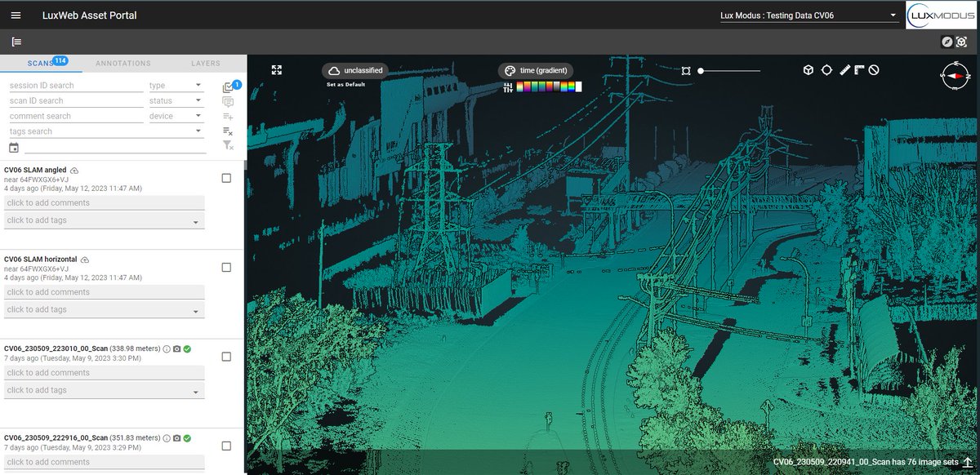The image size is (980, 475).
Task: Click the cloud icon next to CV06 SLAM angled
Action: point(75,170)
